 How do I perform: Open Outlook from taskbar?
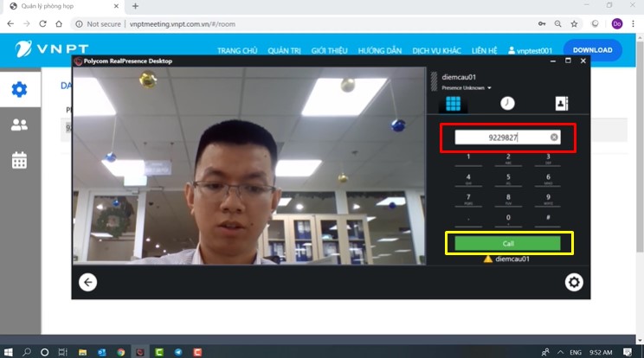tap(102, 352)
